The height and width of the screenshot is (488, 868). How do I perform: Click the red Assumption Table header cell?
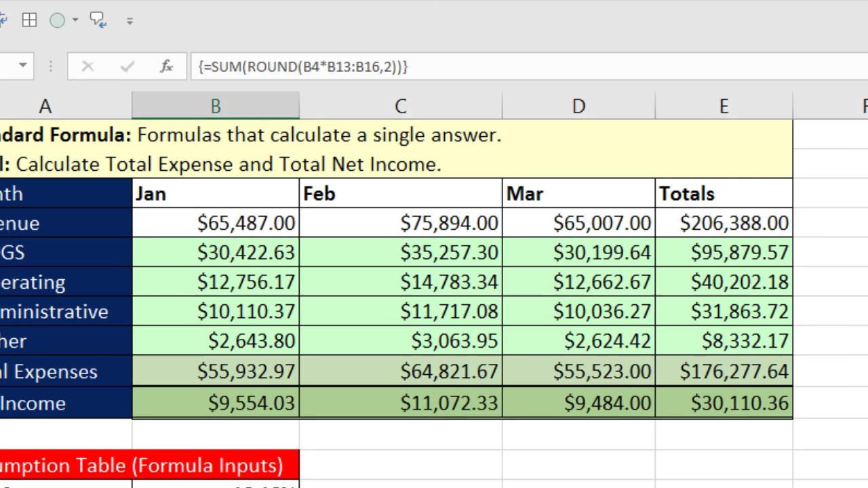tap(149, 465)
